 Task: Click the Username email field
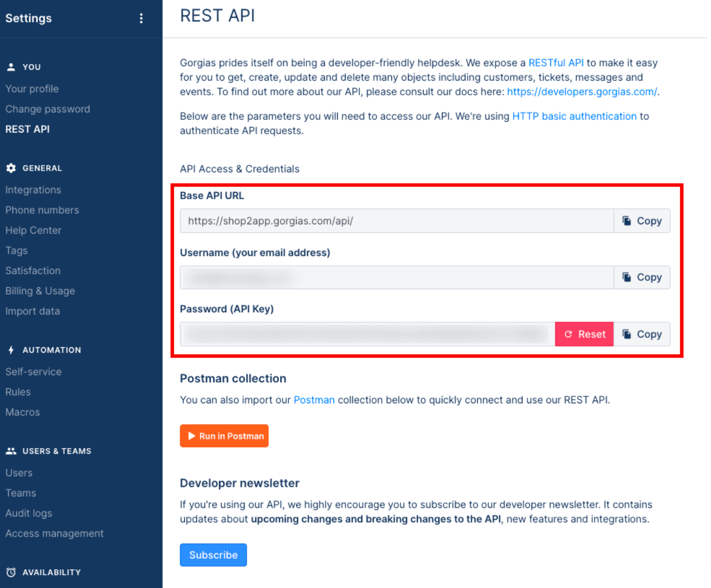(x=397, y=277)
